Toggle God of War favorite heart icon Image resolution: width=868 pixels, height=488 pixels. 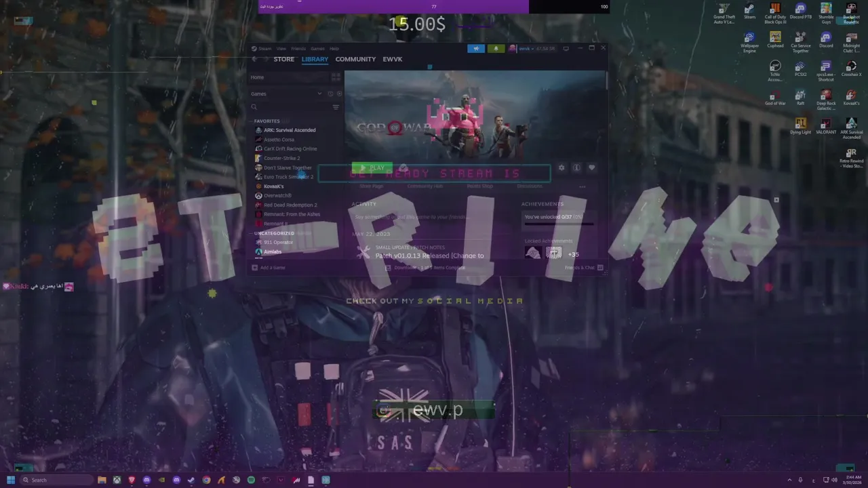click(591, 167)
